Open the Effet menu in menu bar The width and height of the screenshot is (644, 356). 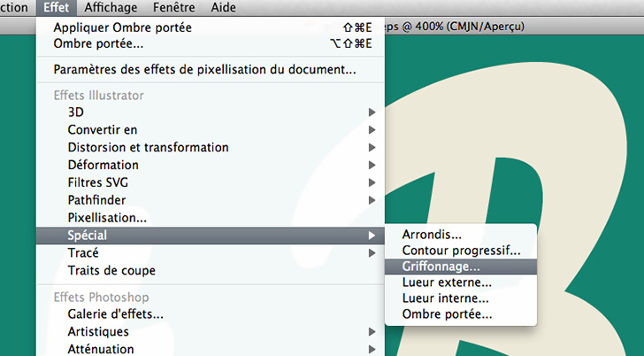pos(57,7)
